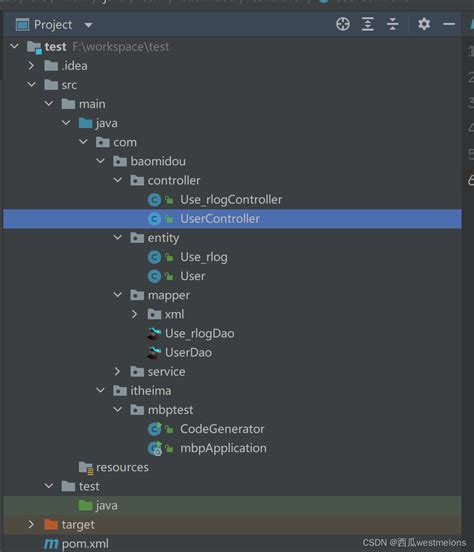The image size is (474, 552).
Task: Expand the xml folder under mapper
Action: point(134,314)
